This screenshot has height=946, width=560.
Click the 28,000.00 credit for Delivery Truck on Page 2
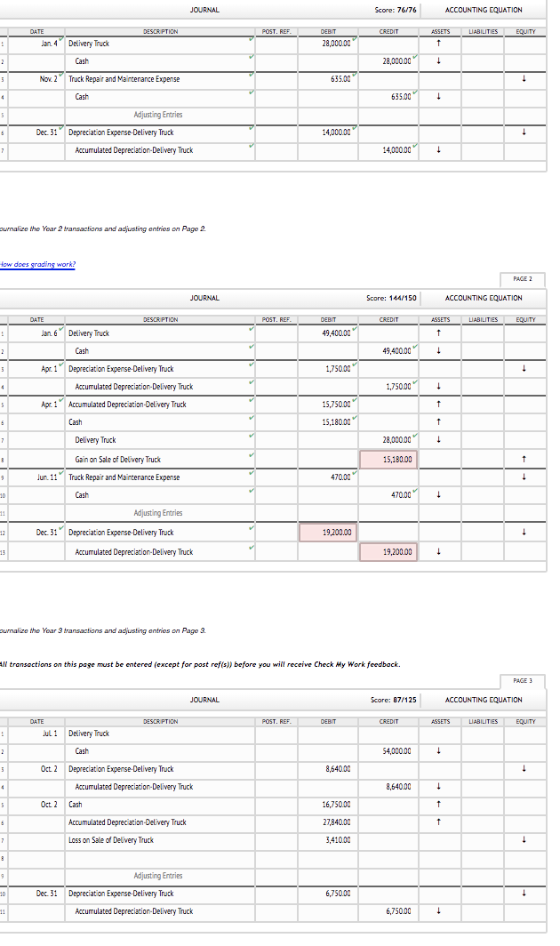click(388, 440)
